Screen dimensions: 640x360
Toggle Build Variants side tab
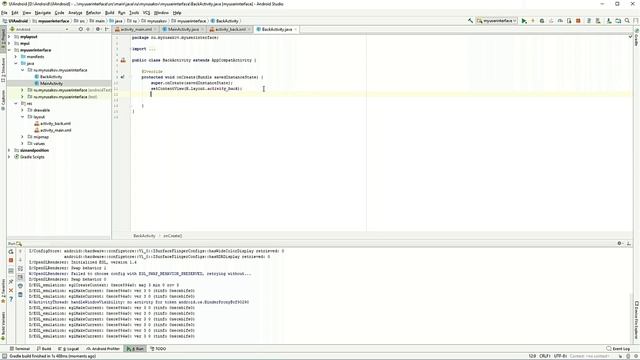tap(3, 325)
